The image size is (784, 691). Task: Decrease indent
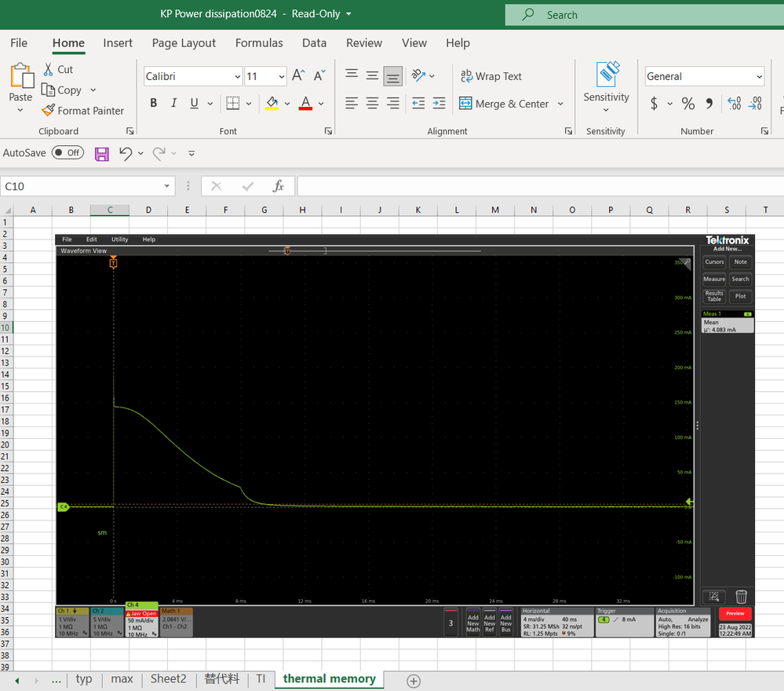point(418,103)
